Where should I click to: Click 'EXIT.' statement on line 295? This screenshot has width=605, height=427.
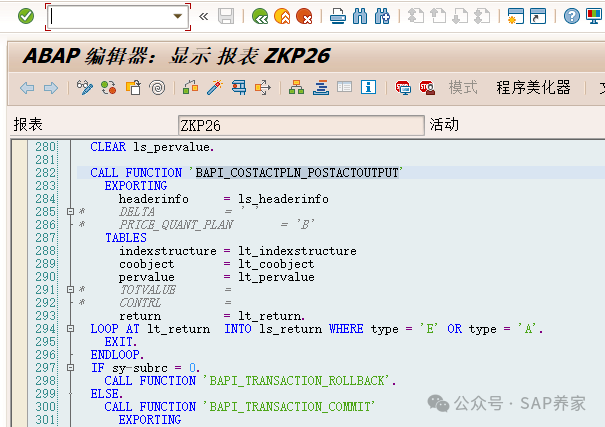pos(120,342)
